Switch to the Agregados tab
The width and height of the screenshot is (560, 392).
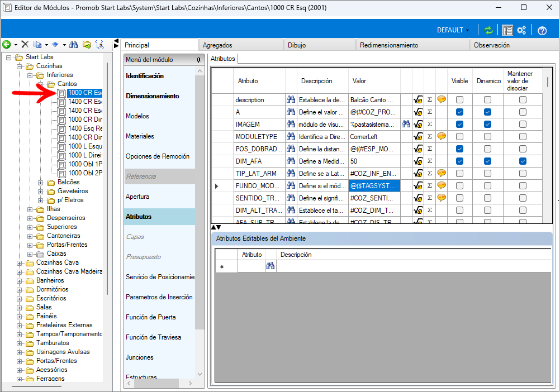(217, 45)
